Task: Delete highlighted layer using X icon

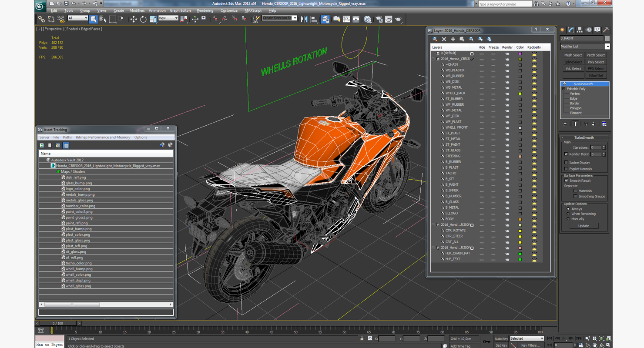Action: [444, 39]
